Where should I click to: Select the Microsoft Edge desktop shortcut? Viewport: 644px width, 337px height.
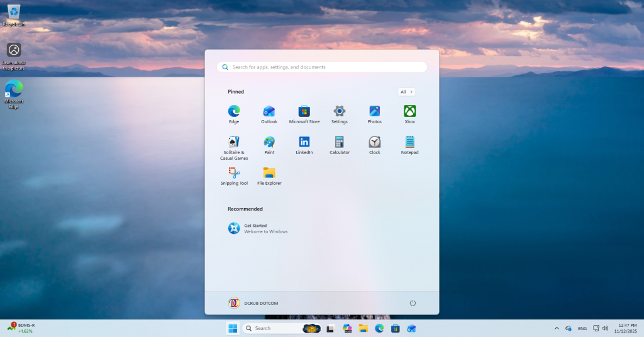(x=14, y=94)
